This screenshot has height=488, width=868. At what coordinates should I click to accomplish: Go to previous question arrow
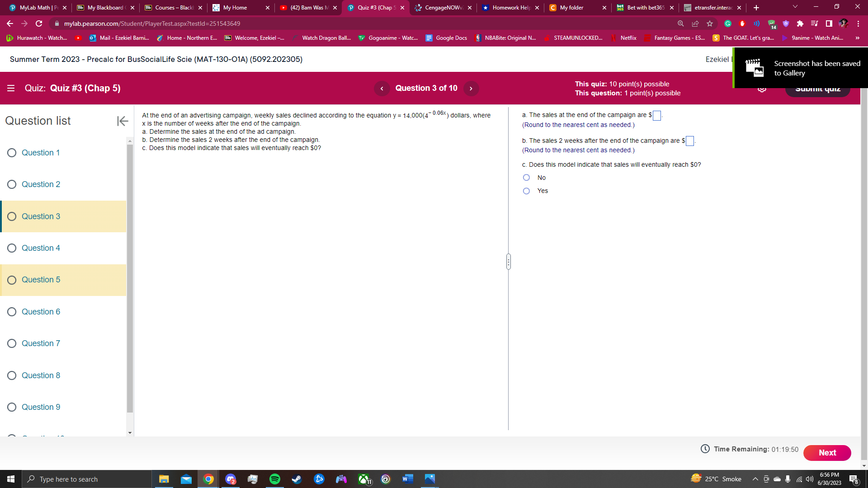[x=382, y=89]
